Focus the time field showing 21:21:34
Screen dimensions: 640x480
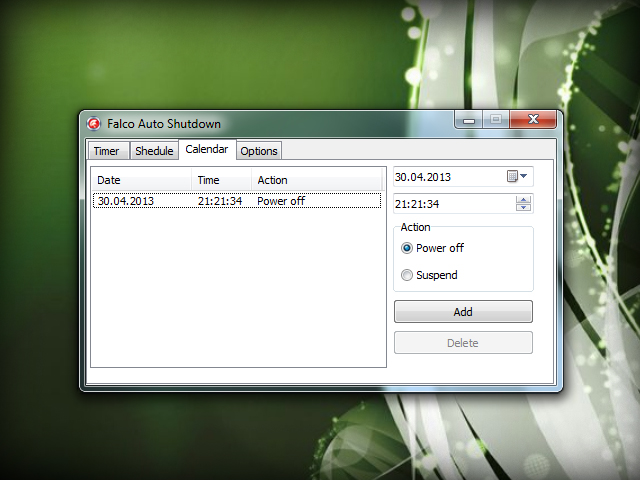point(452,204)
